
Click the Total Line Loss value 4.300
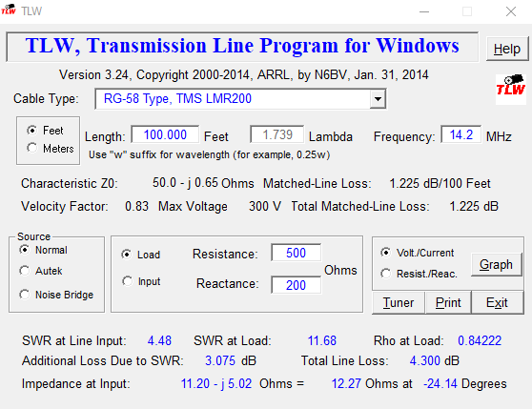click(425, 360)
